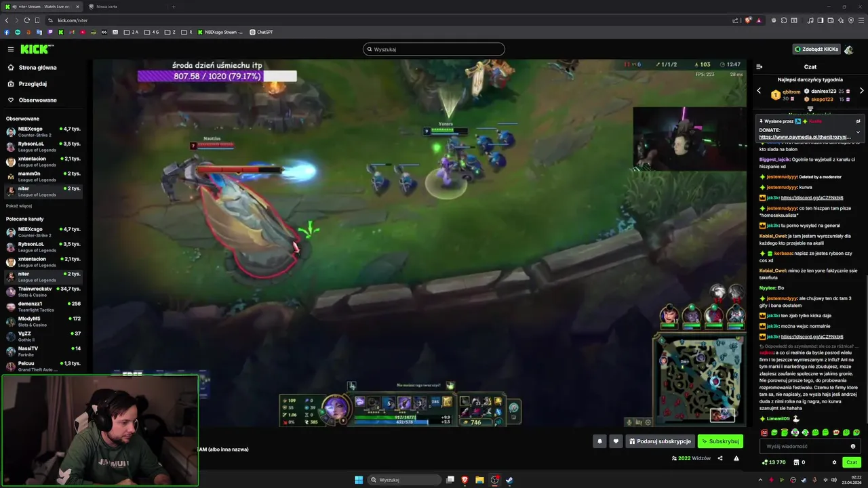This screenshot has width=868, height=488.
Task: Open the 'Z' bookmarks folder
Action: [x=170, y=32]
